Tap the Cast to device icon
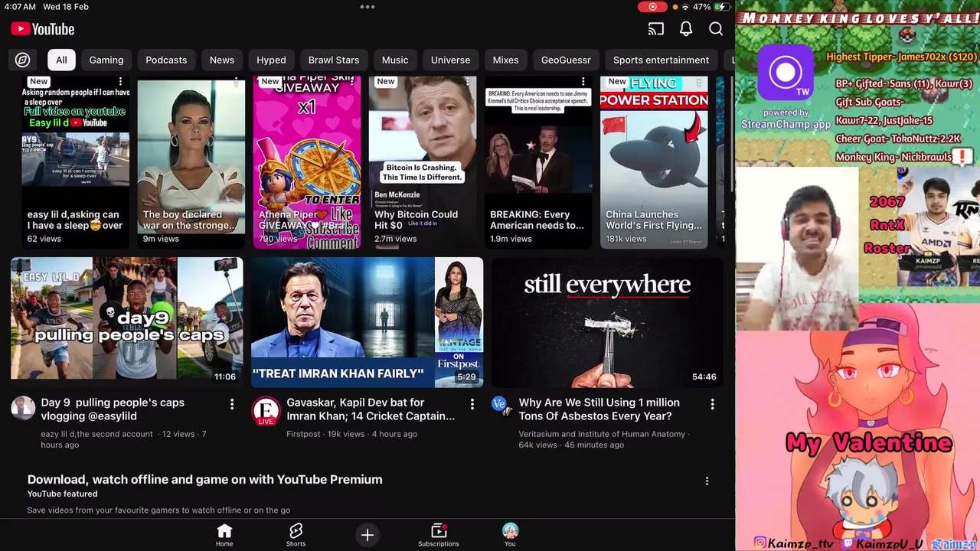Image resolution: width=980 pixels, height=551 pixels. [655, 29]
